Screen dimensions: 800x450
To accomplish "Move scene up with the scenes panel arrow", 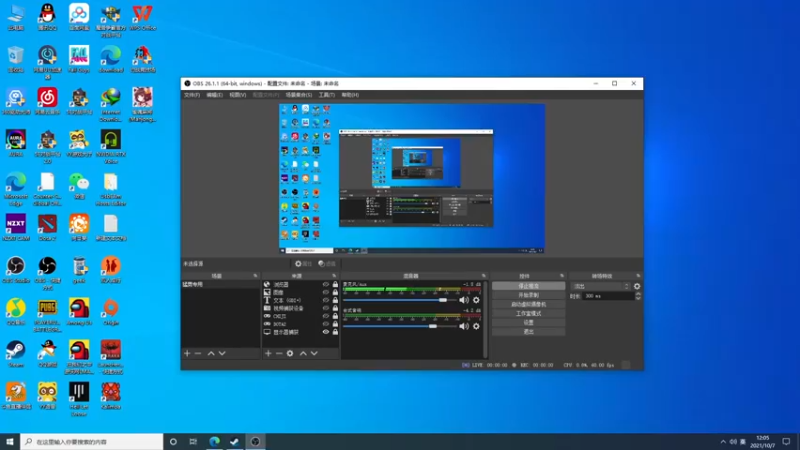I will (x=211, y=353).
